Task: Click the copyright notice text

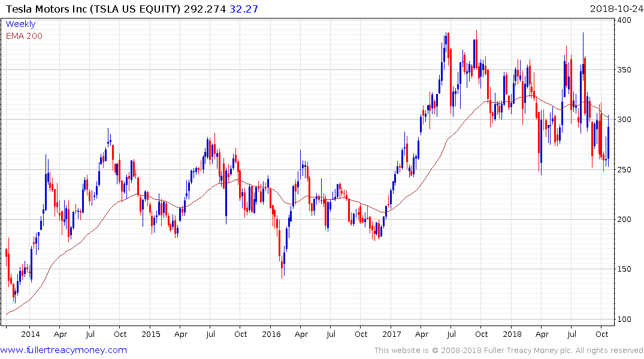Action: click(509, 351)
